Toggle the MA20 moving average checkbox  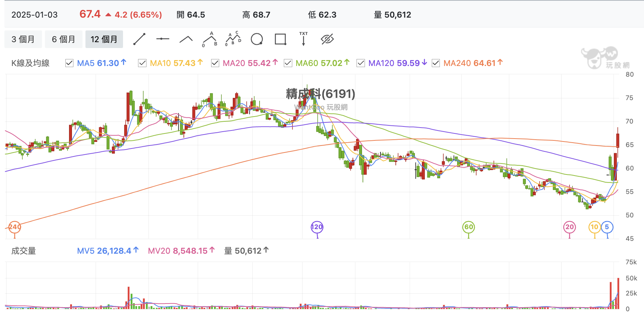pos(215,63)
